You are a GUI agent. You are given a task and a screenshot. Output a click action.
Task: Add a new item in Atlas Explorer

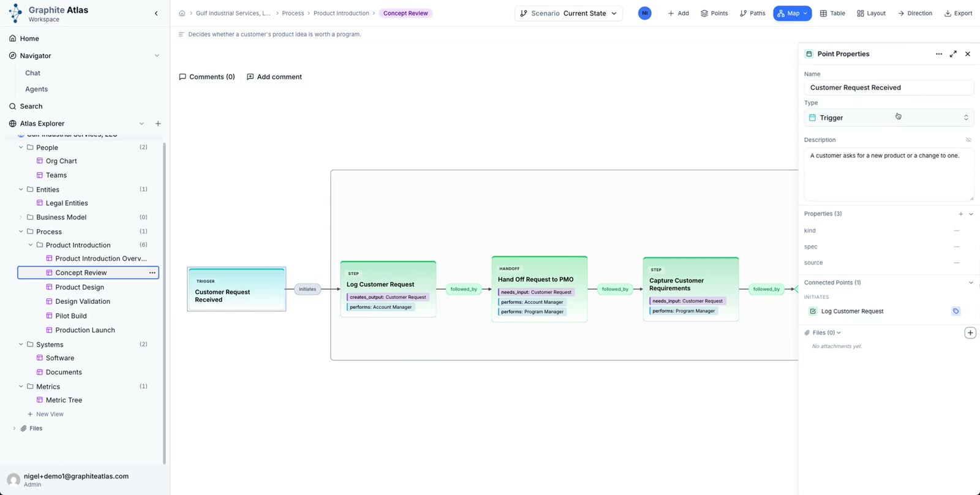[158, 124]
